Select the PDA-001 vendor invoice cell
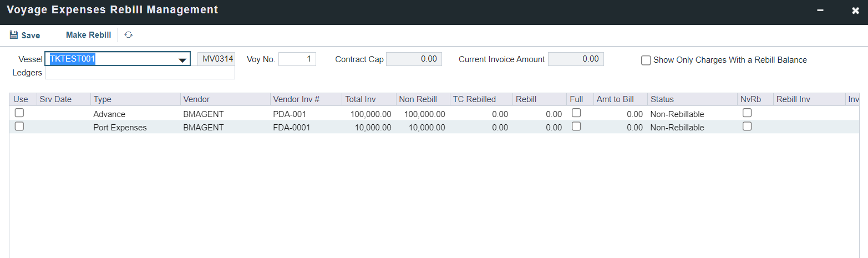This screenshot has width=868, height=258. [290, 114]
